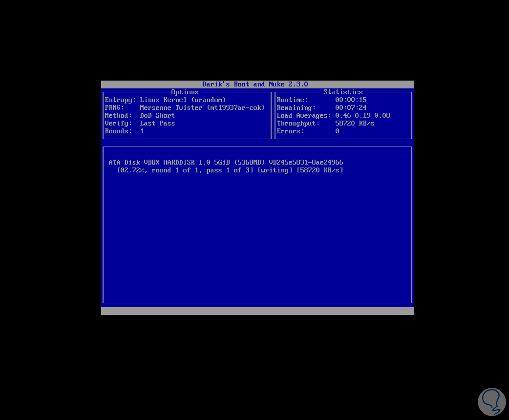Click the "pass 1 of 3" progress text
The height and width of the screenshot is (420, 509).
point(228,170)
